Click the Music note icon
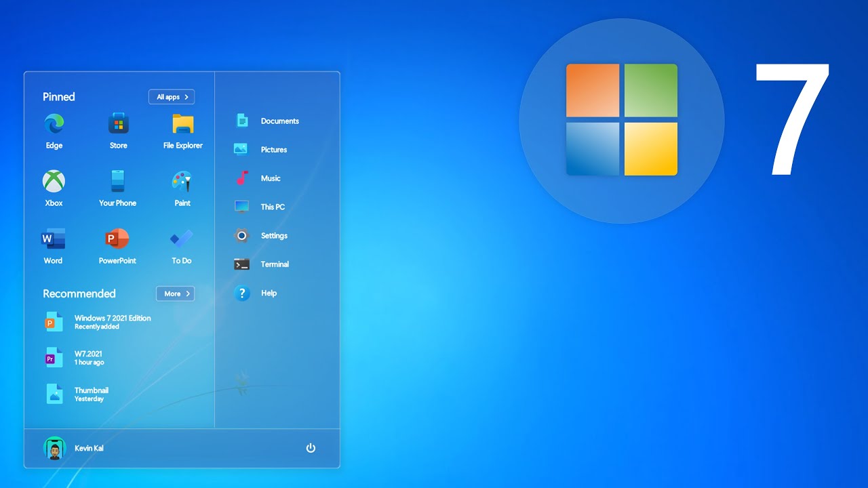The height and width of the screenshot is (488, 868). click(x=242, y=178)
